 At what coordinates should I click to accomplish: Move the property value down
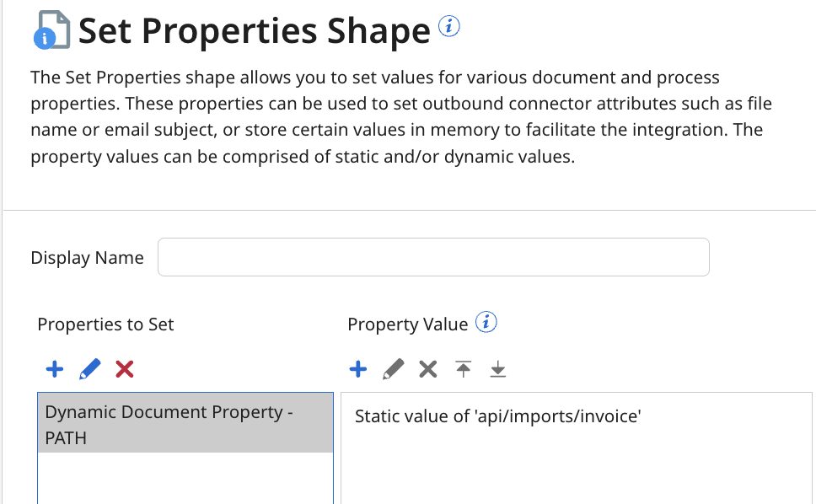[x=498, y=368]
